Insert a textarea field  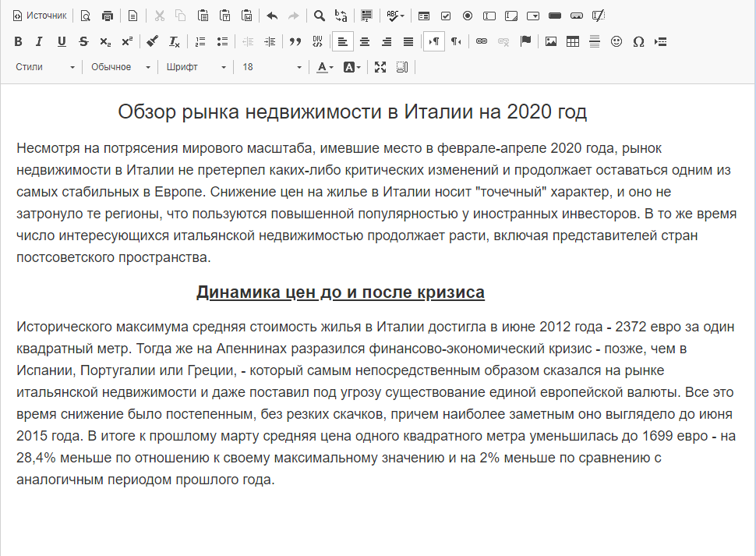[511, 16]
